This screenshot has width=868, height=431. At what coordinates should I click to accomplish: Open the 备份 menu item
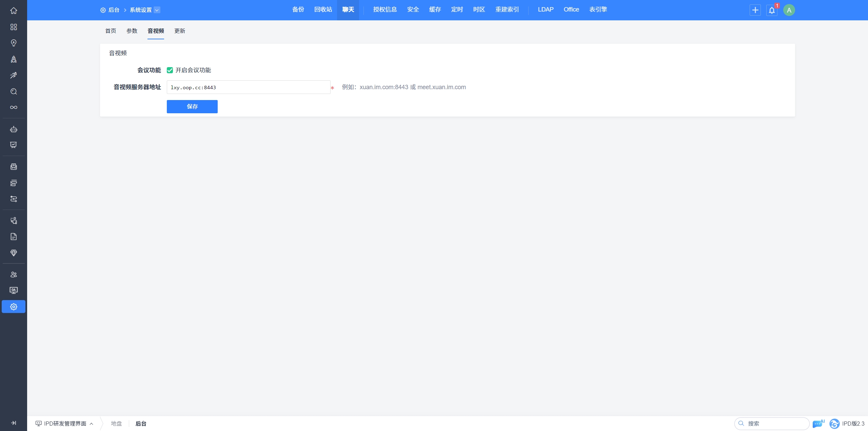[298, 9]
